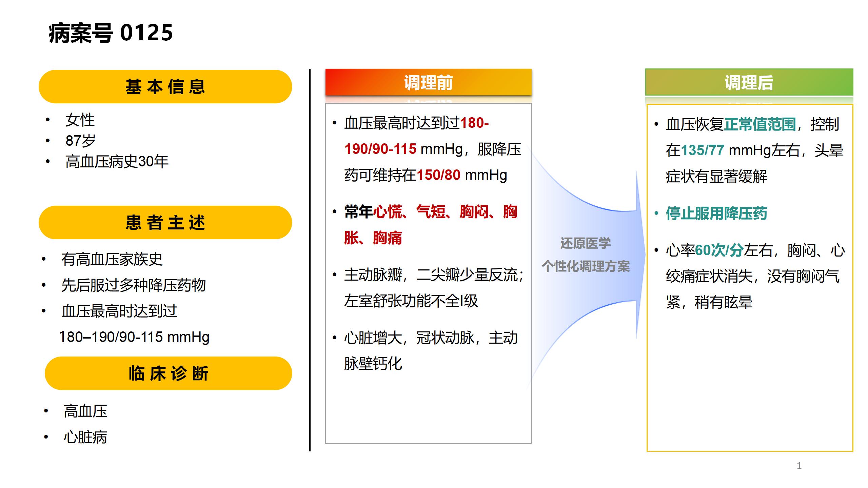
Task: Click the 左室舒张功能不全I级 line
Action: (411, 301)
